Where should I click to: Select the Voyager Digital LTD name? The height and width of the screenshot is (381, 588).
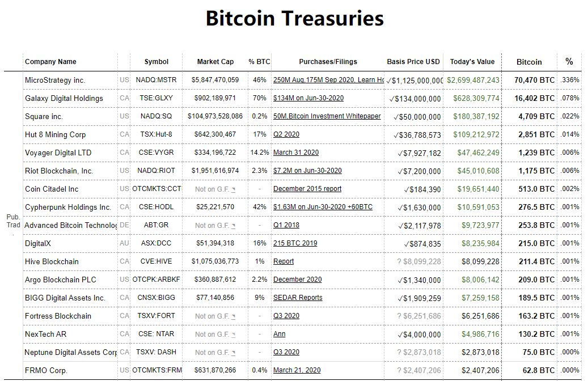(x=58, y=153)
